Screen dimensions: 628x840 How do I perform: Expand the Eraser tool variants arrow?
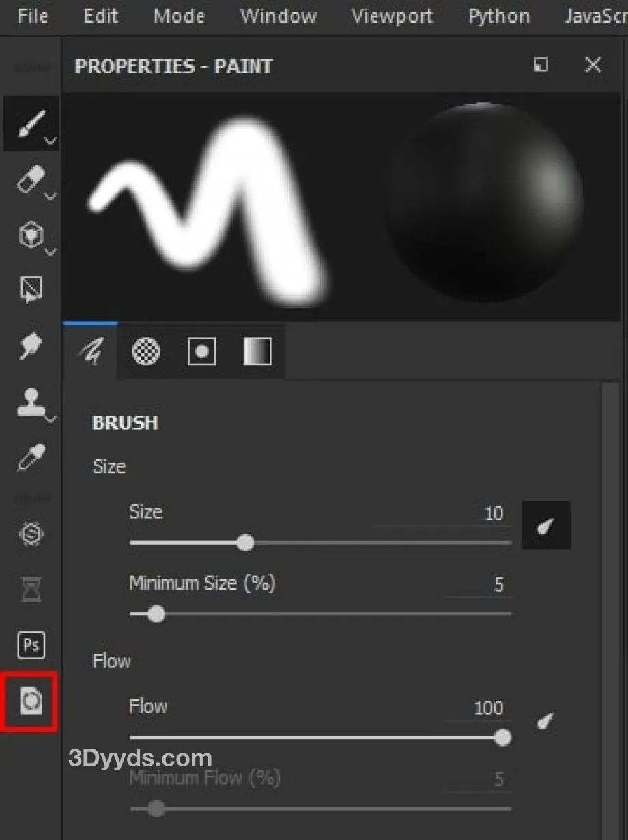[x=51, y=197]
